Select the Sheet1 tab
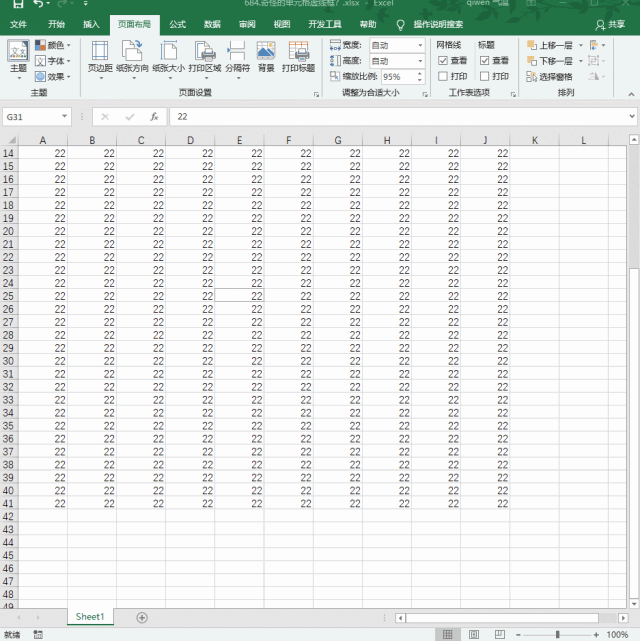 tap(90, 617)
